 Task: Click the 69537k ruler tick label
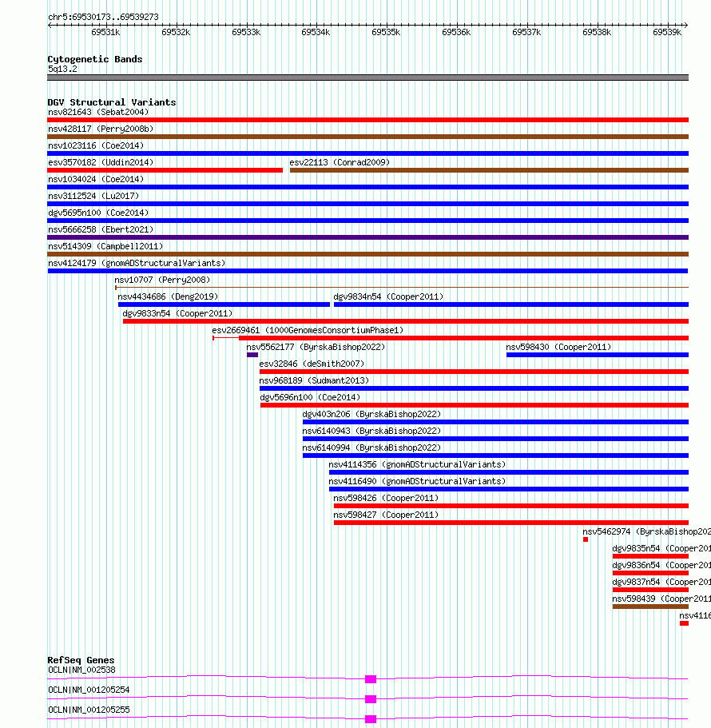pyautogui.click(x=526, y=32)
